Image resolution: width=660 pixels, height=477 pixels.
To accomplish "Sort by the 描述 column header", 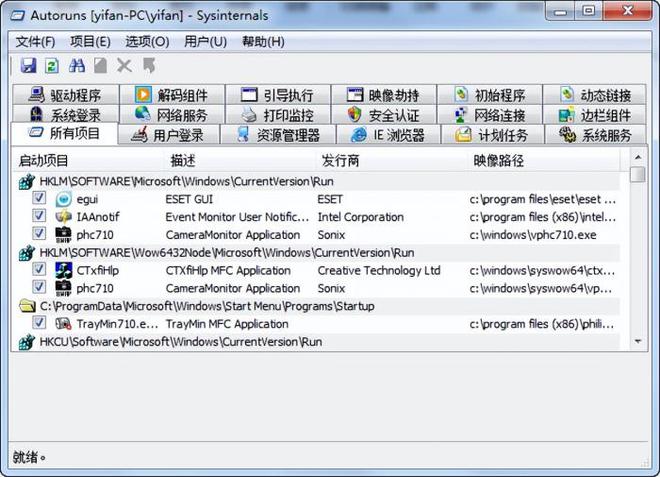I will pyautogui.click(x=240, y=160).
